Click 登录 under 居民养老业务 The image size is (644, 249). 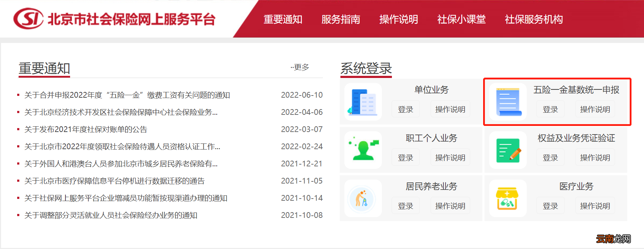405,206
